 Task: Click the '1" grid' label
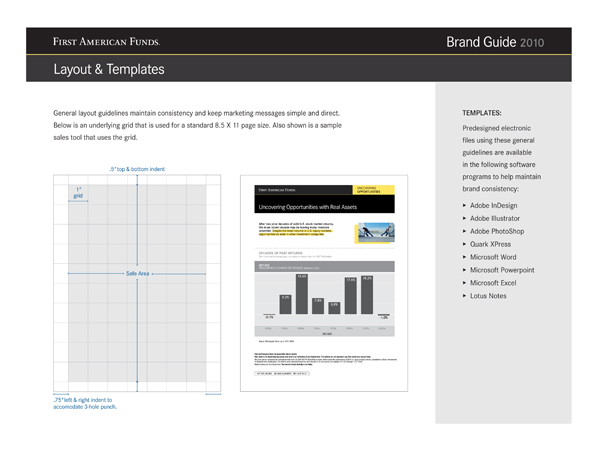pos(78,192)
